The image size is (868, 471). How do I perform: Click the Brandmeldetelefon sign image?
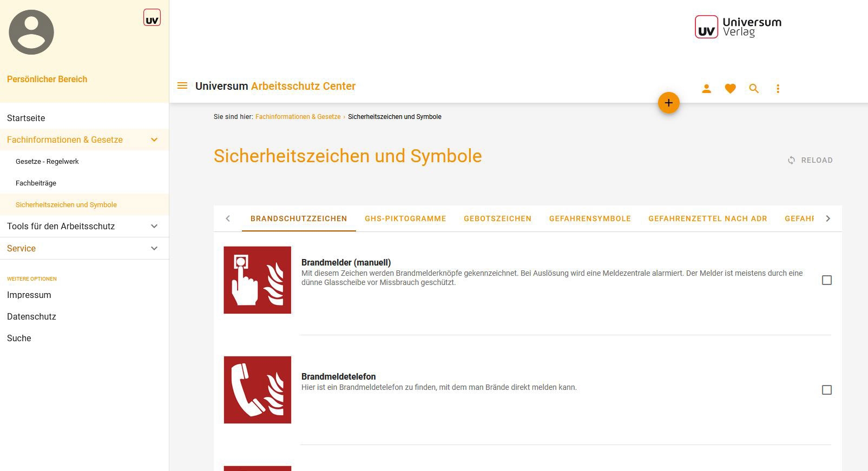coord(258,390)
